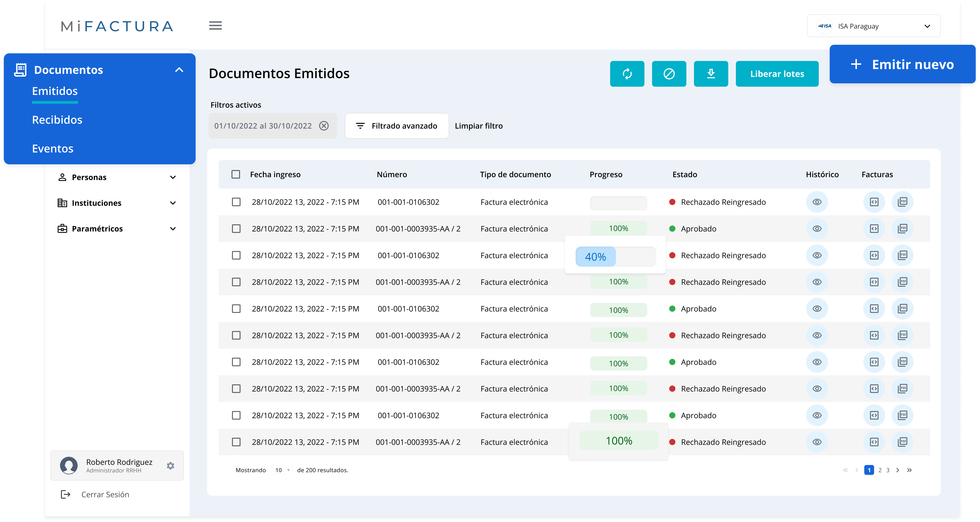Open the rows-per-page dropdown showing 10

click(x=282, y=470)
